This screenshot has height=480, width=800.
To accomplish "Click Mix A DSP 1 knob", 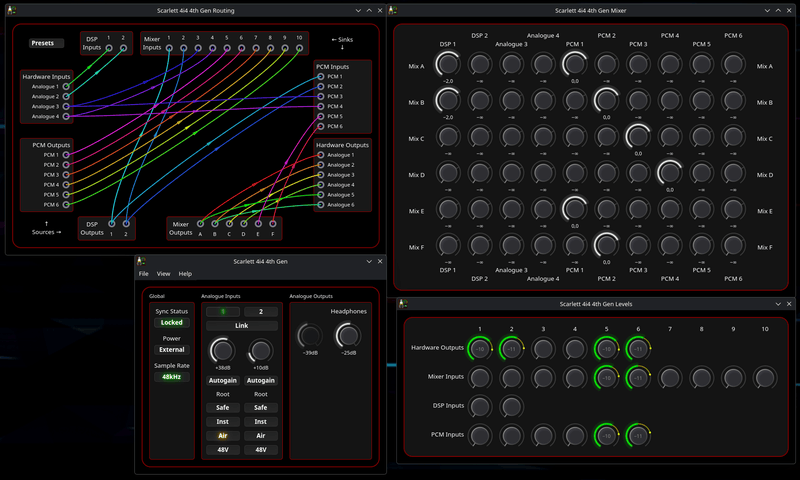I will pos(448,64).
